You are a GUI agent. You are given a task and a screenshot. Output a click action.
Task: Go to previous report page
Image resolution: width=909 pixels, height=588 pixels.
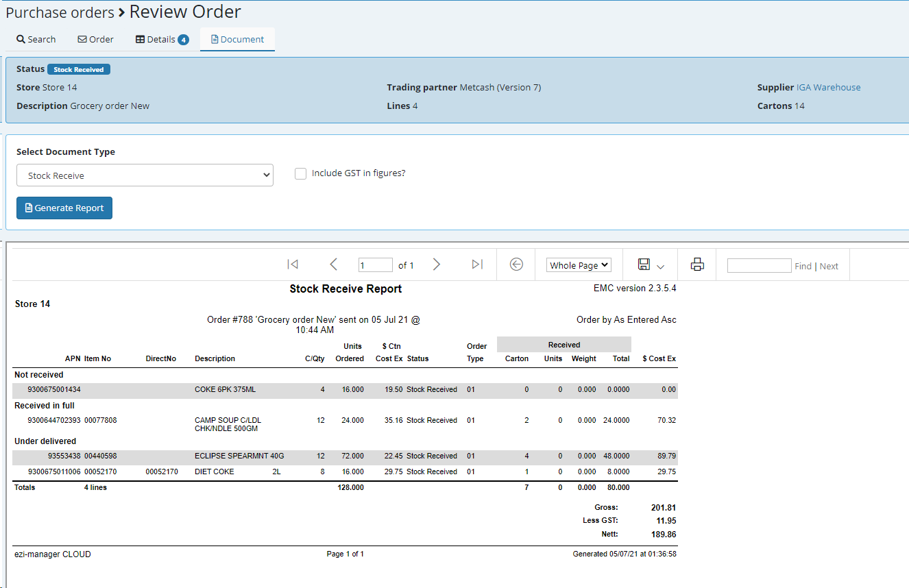334,265
